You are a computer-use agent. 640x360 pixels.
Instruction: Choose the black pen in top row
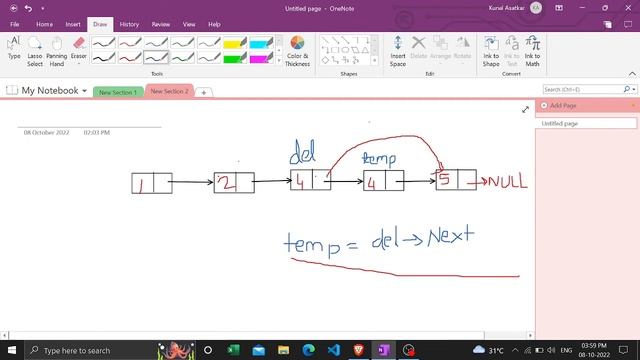[x=103, y=42]
